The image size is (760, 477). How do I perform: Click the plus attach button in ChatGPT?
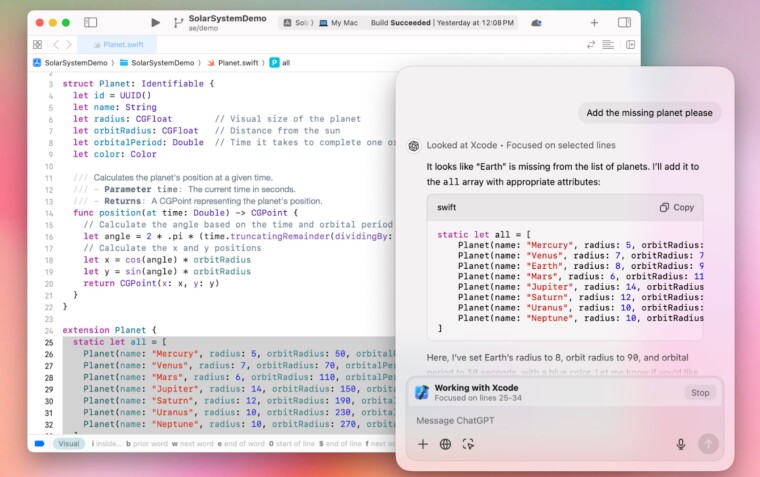point(423,444)
